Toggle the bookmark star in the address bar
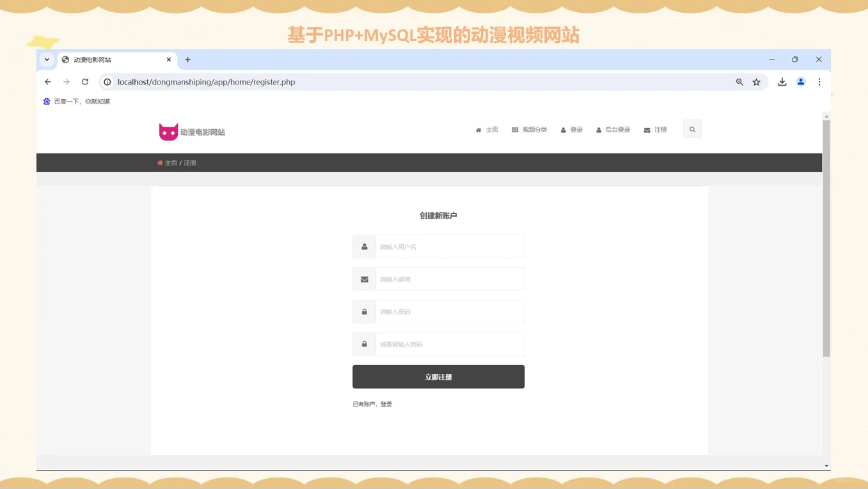This screenshot has height=489, width=868. (x=757, y=82)
